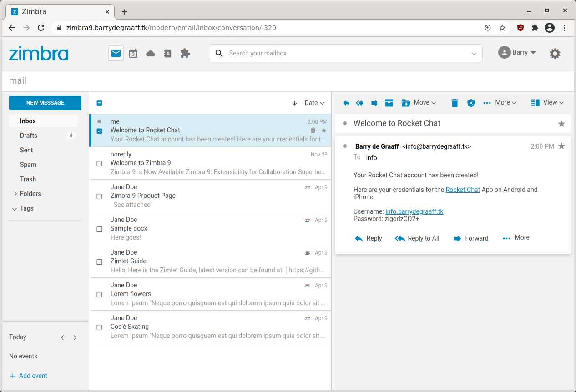
Task: Open the Move dropdown
Action: pyautogui.click(x=419, y=103)
